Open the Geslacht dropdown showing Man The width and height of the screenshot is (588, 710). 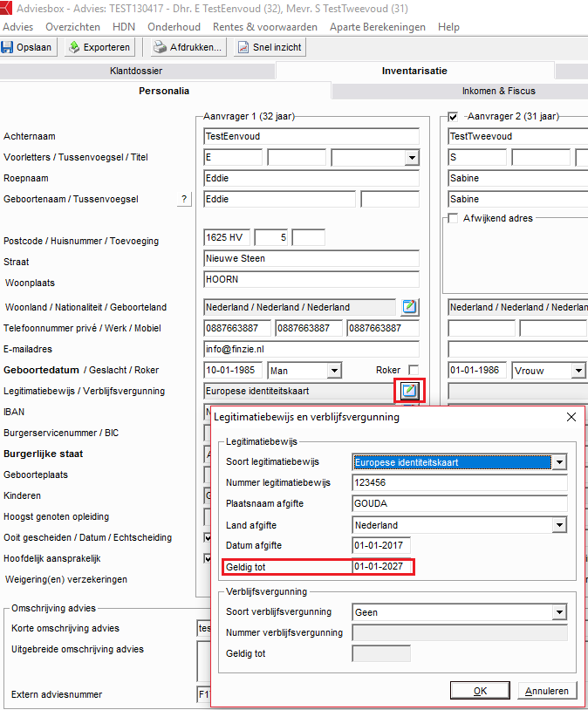coord(334,371)
